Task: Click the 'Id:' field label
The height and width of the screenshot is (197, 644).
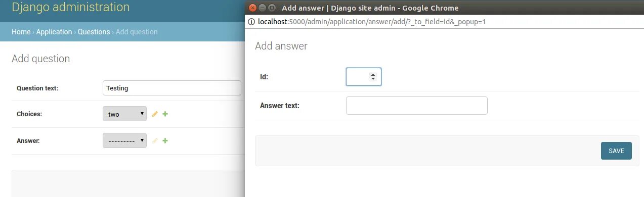Action: pos(264,77)
